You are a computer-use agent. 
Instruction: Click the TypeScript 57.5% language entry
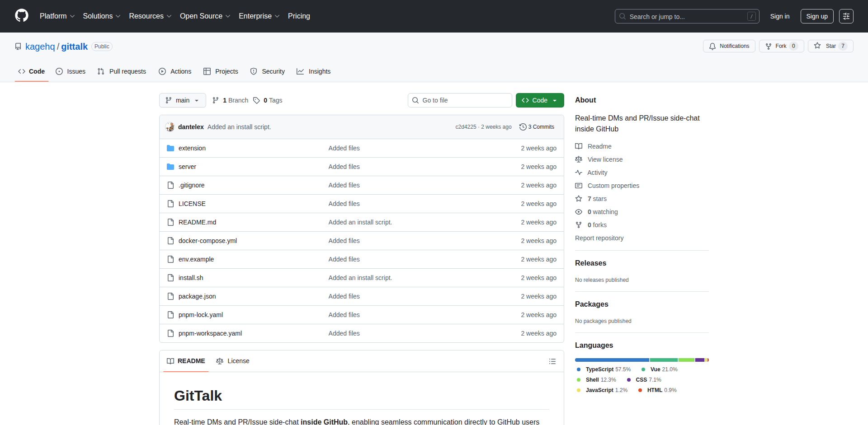coord(604,369)
